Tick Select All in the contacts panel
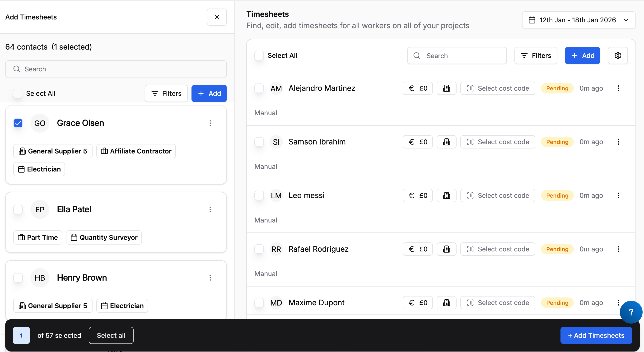Viewport: 644px width, 352px height. point(18,93)
